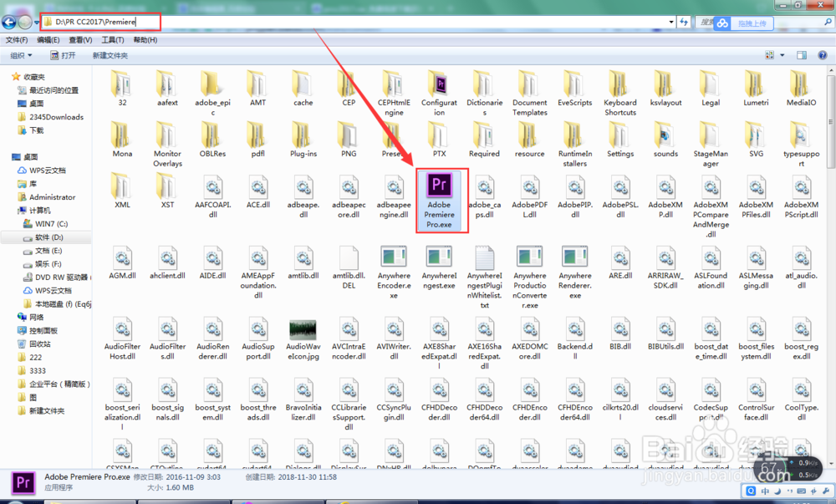Change view with the view icon button
This screenshot has height=504, width=836.
769,55
